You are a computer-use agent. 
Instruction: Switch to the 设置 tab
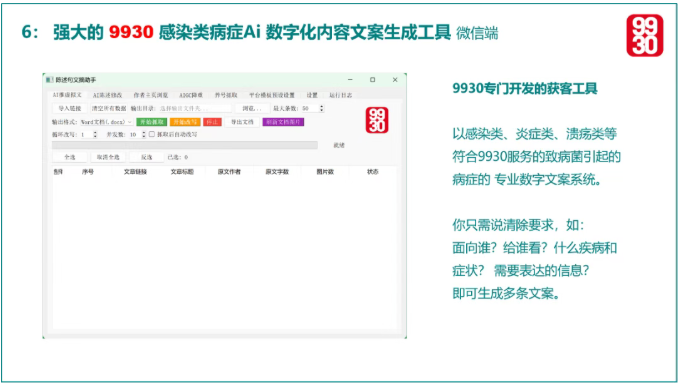pyautogui.click(x=312, y=95)
